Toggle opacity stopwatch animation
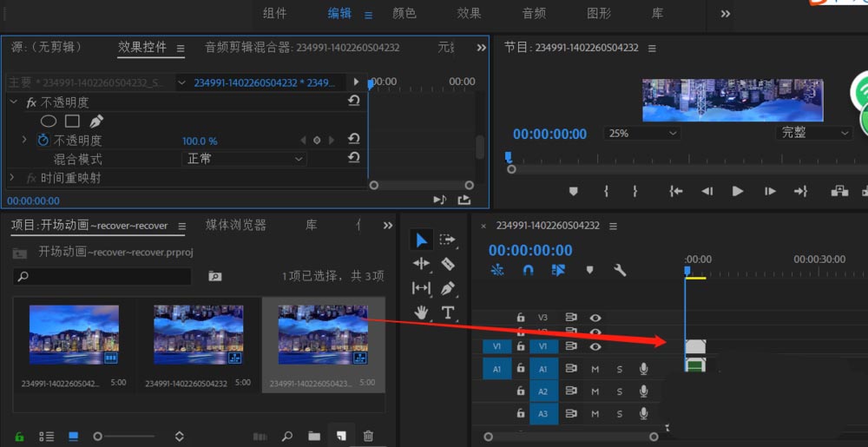This screenshot has width=868, height=447. click(43, 140)
